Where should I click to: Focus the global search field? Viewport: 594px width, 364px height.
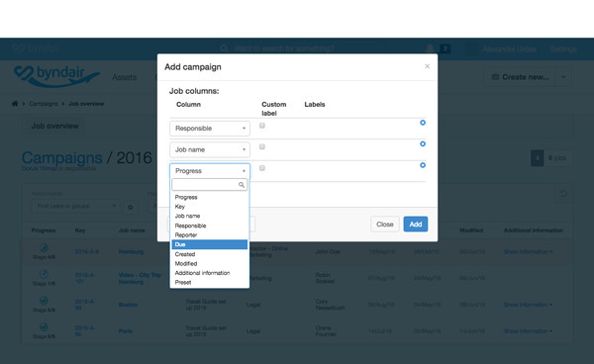(x=284, y=48)
